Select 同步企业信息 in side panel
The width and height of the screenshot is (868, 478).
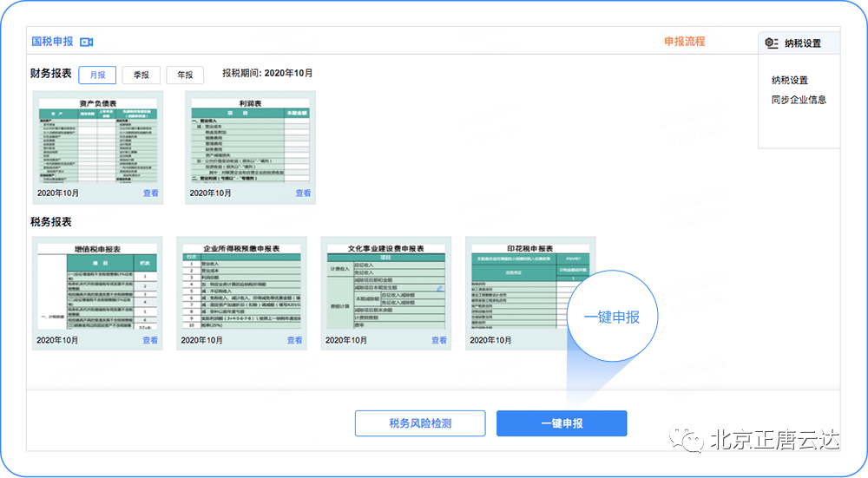point(799,100)
